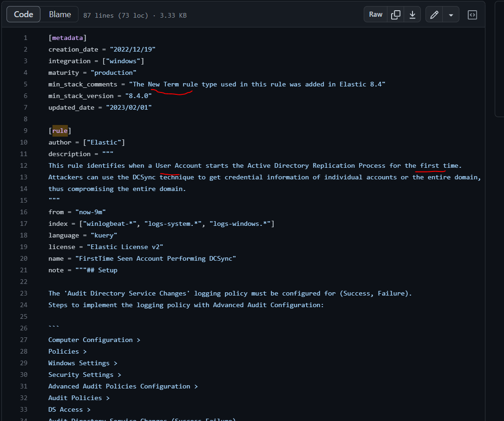
Task: Select line number 5
Action: [25, 84]
